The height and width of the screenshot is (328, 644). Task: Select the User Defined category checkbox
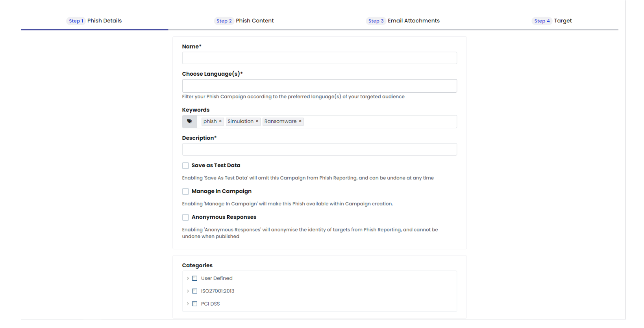194,278
